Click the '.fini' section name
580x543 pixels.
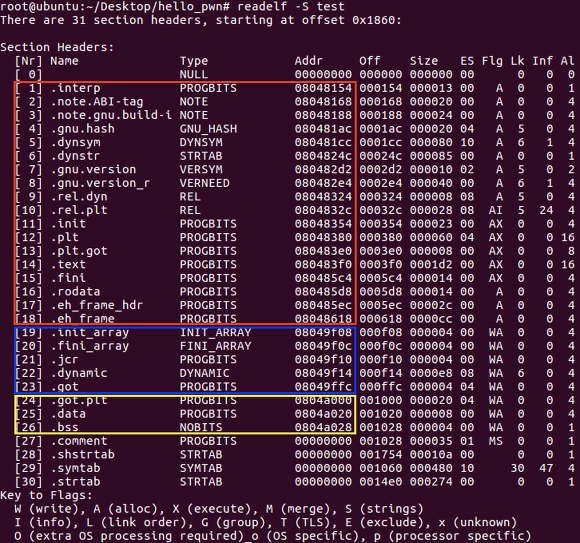[68, 278]
